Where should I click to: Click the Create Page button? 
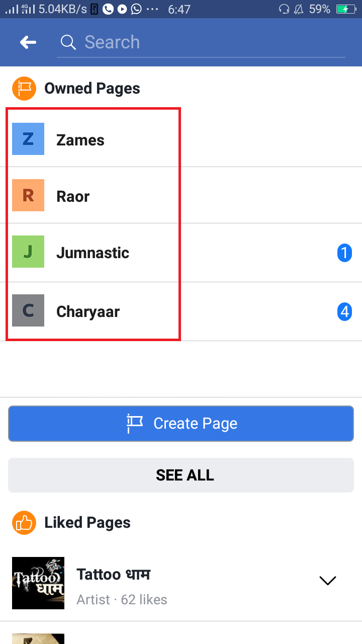(181, 424)
